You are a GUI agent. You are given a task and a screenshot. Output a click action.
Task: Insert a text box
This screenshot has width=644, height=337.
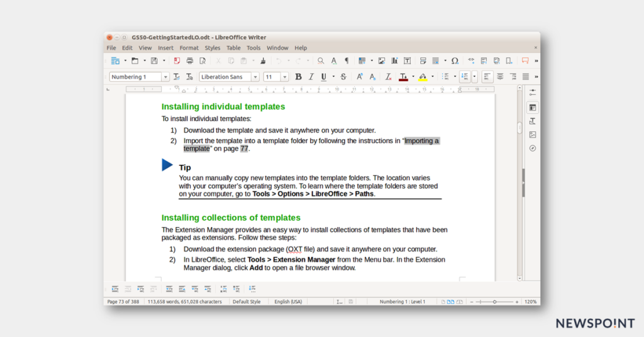pos(408,61)
